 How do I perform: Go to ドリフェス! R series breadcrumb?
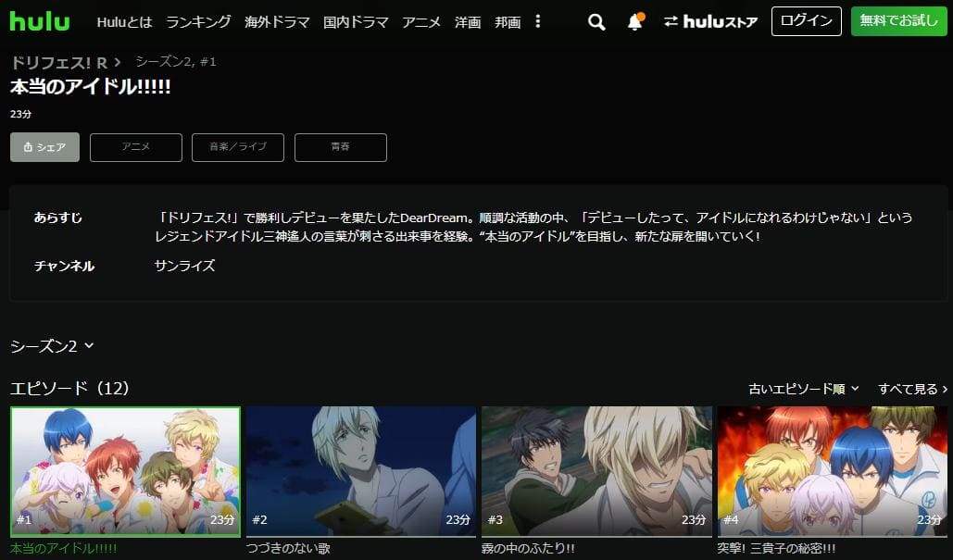tap(59, 63)
